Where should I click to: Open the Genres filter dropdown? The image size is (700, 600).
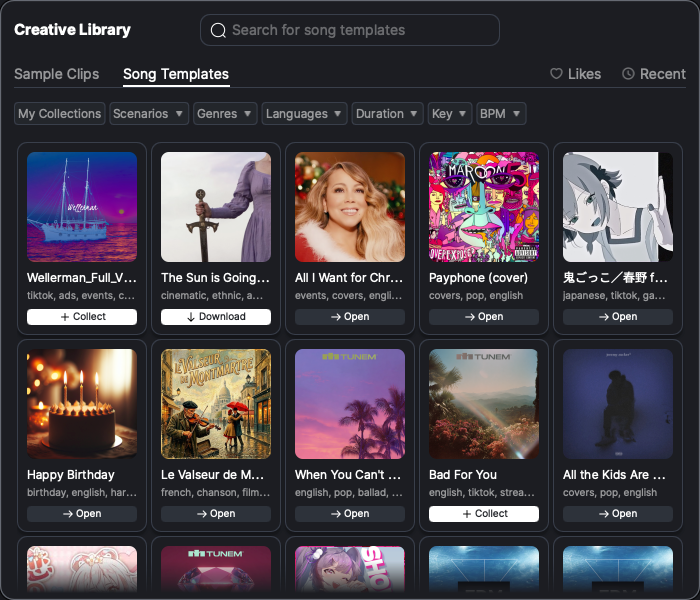point(225,113)
